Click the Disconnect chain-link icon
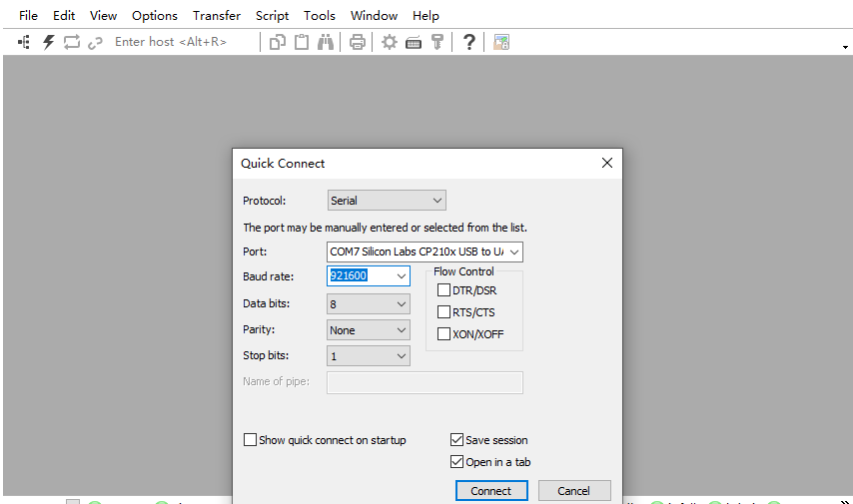This screenshot has height=504, width=853. click(95, 42)
